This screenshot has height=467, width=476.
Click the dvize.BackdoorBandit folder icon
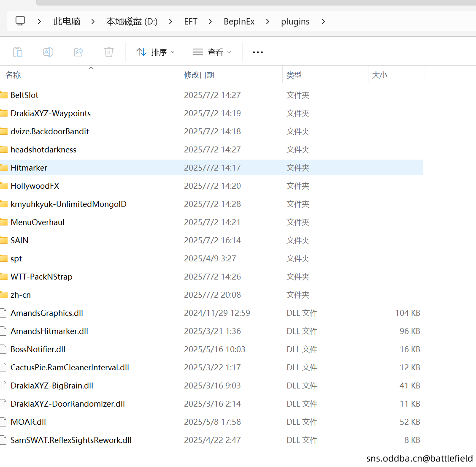[x=4, y=132]
